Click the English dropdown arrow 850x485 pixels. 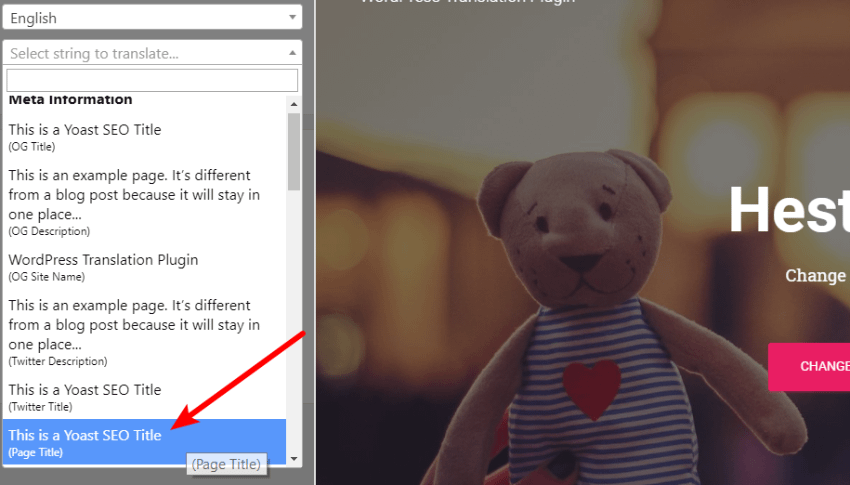coord(292,17)
